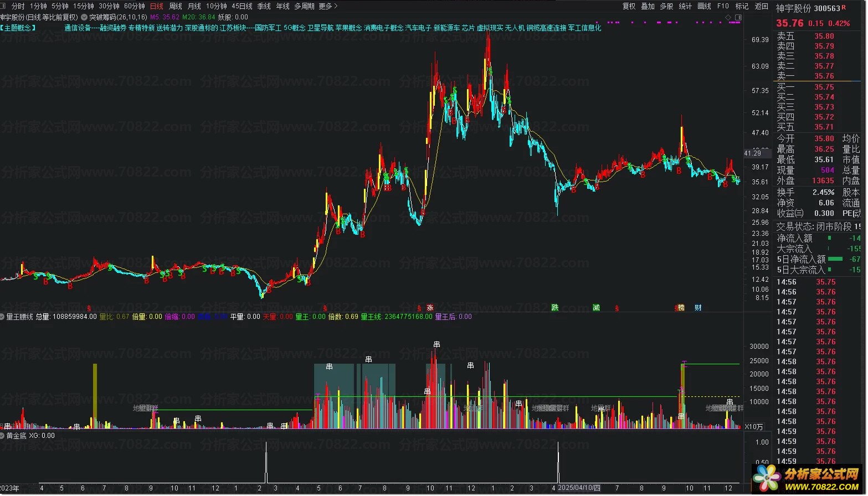Image resolution: width=868 pixels, height=496 pixels.
Task: Click the 标记 mark button
Action: click(742, 6)
